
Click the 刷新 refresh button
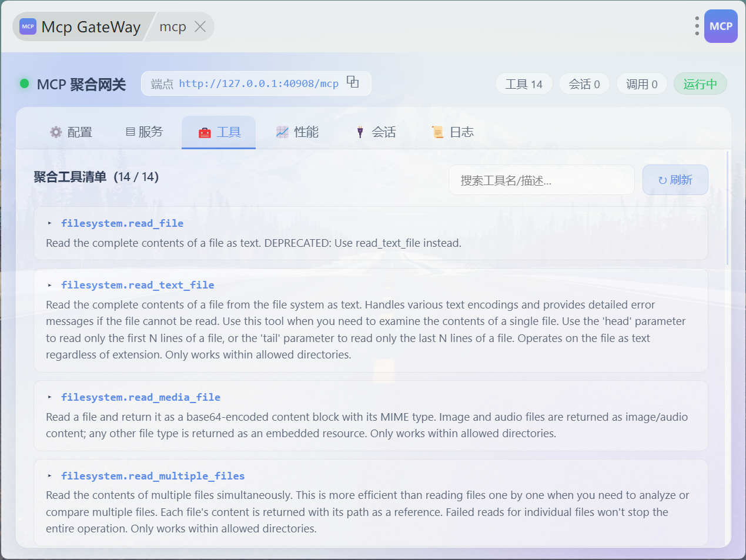(x=675, y=180)
